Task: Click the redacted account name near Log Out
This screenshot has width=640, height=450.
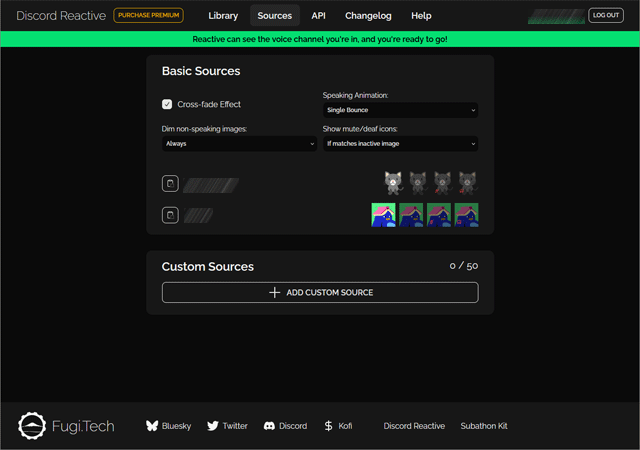Action: 556,16
